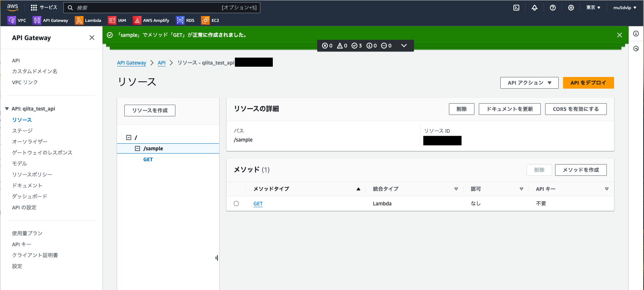Click the search magnifier icon
Screen dimensions: 644x290
pyautogui.click(x=70, y=8)
